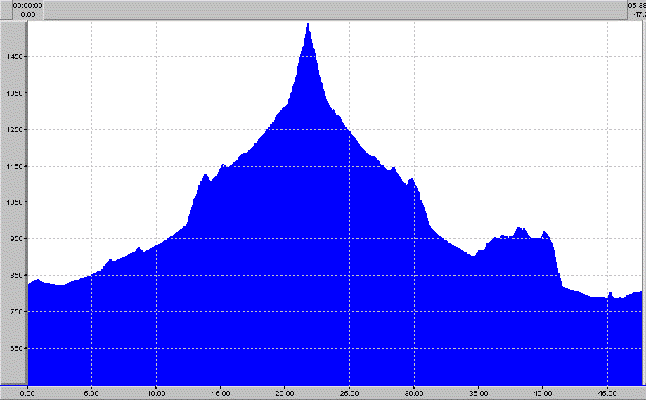Image resolution: width=646 pixels, height=400 pixels.
Task: Click the 00:00:00 start readout box
Action: coord(12,9)
